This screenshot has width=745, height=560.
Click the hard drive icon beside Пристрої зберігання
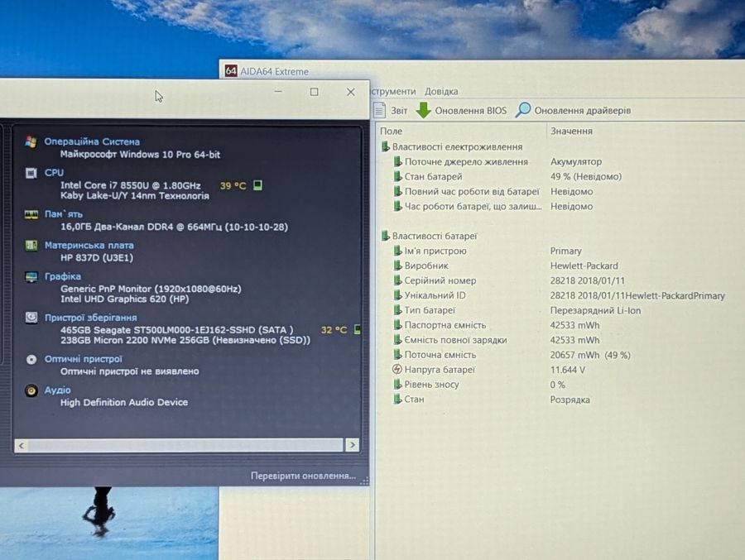click(x=31, y=318)
